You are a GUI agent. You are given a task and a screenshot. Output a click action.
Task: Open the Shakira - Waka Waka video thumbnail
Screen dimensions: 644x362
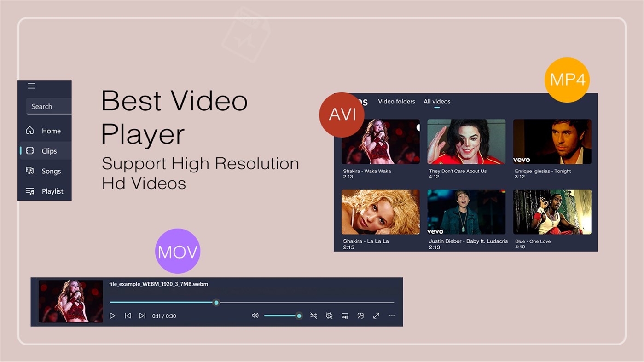pyautogui.click(x=380, y=141)
